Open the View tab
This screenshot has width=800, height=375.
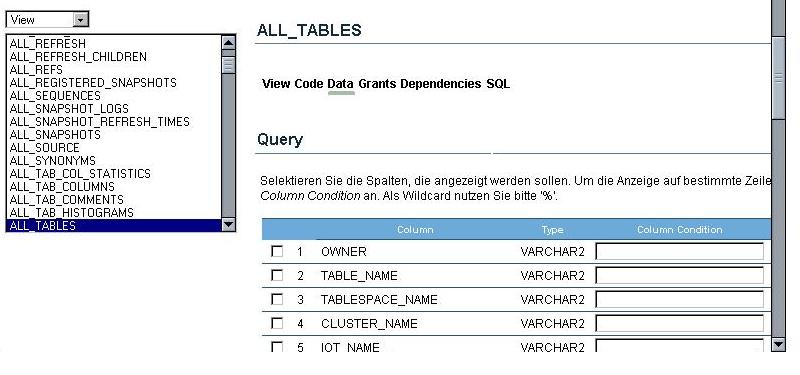coord(276,84)
